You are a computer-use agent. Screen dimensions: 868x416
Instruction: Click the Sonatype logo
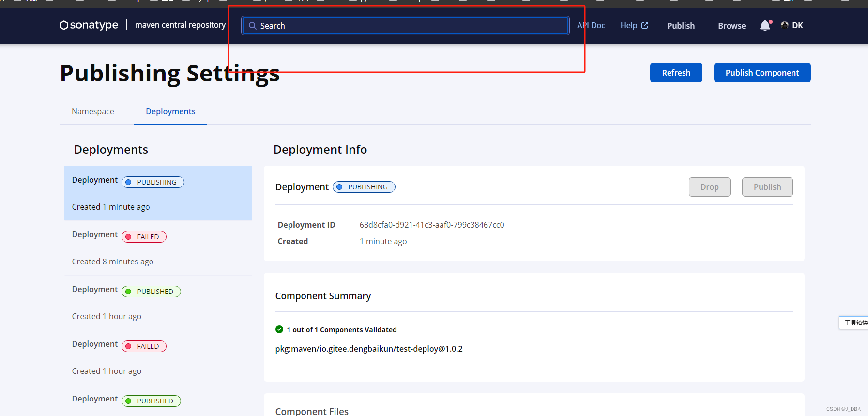(x=89, y=25)
